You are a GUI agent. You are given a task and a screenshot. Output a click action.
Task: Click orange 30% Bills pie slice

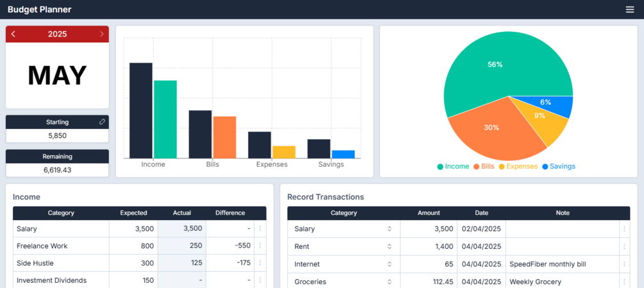[x=491, y=128]
